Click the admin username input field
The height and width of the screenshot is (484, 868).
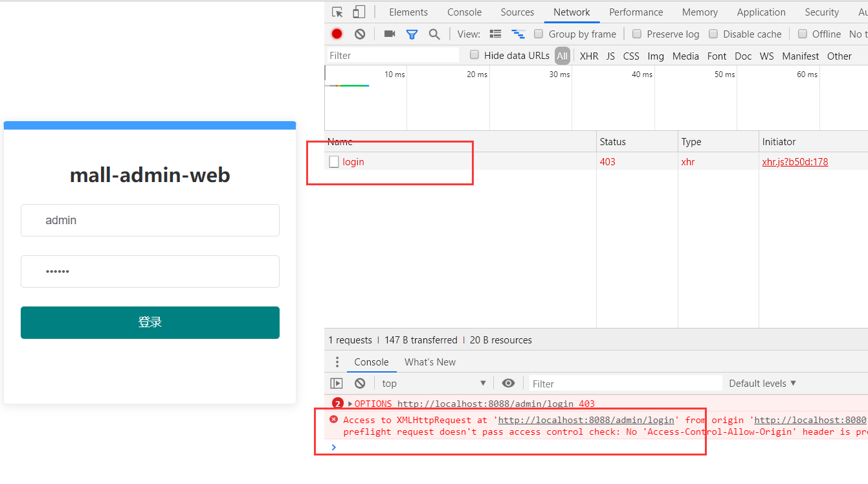tap(150, 220)
